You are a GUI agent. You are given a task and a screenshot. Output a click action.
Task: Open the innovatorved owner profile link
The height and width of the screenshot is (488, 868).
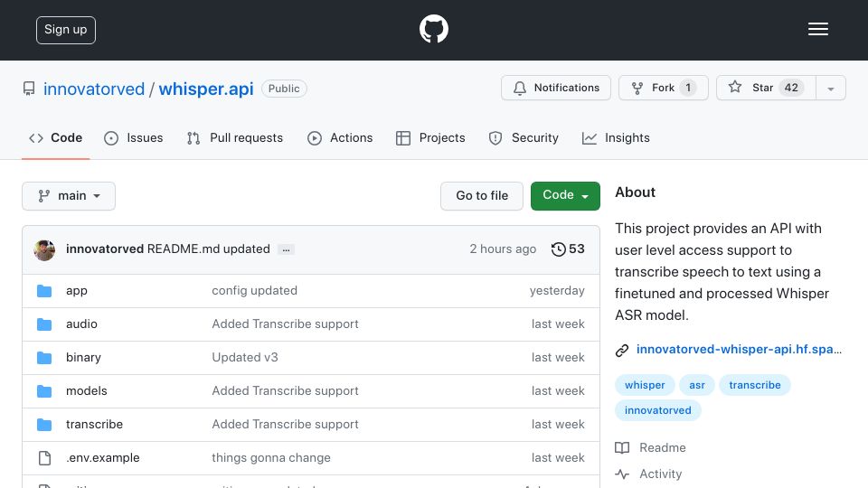pos(94,89)
